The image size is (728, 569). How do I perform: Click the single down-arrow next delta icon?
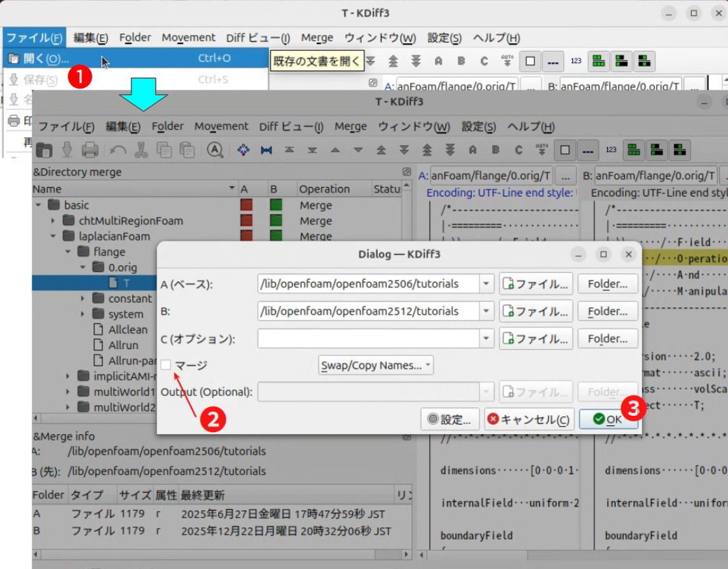[x=358, y=150]
